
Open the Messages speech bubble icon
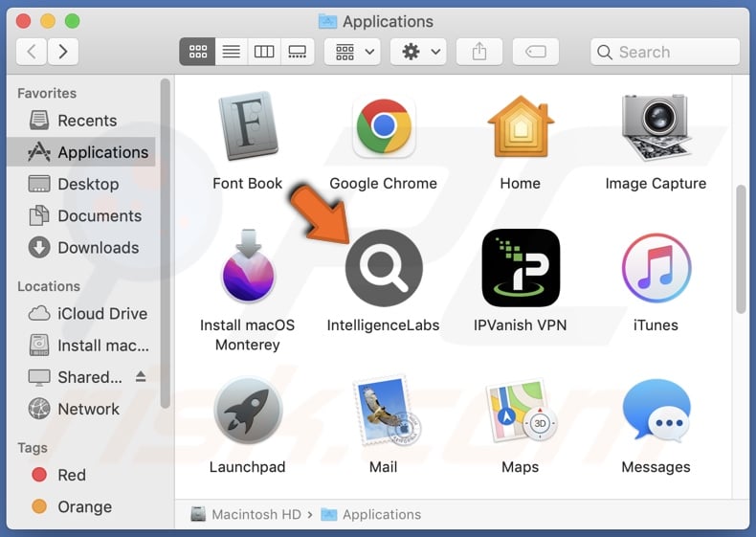[656, 410]
